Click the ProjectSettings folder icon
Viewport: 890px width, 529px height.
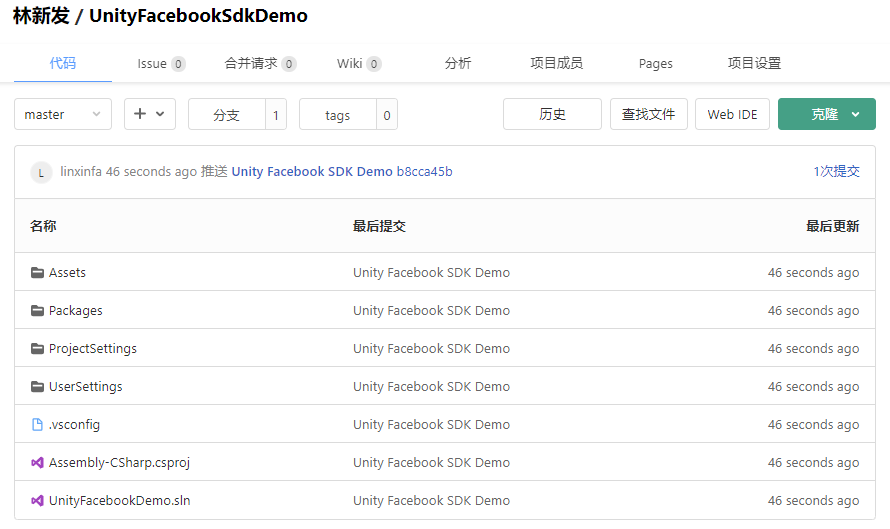(37, 349)
